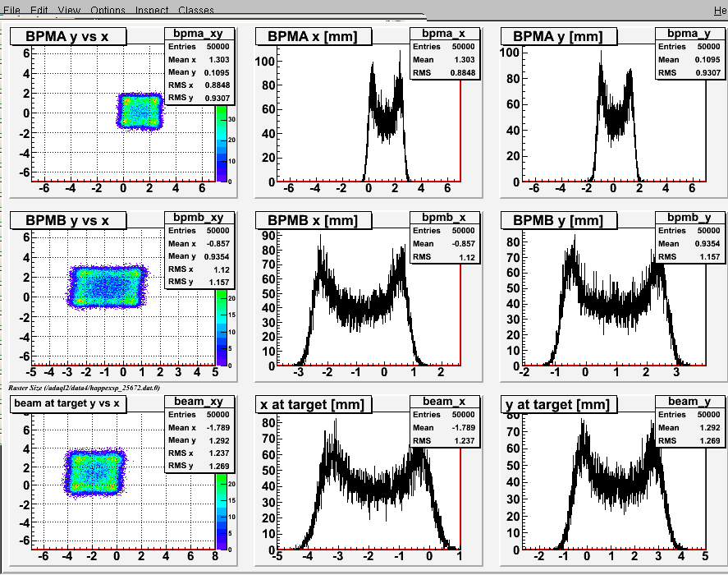The image size is (728, 575).
Task: Open the Classes menu
Action: point(196,10)
